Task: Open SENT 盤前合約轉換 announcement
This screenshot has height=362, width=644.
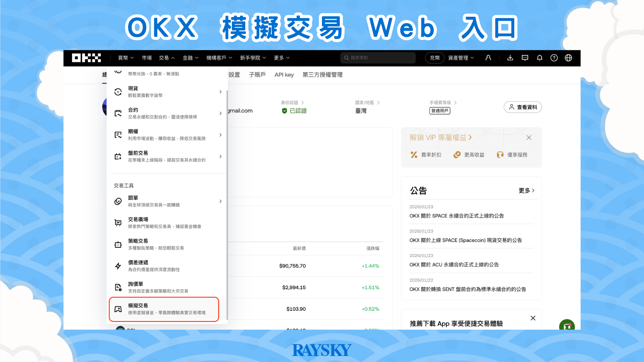Action: (468, 289)
